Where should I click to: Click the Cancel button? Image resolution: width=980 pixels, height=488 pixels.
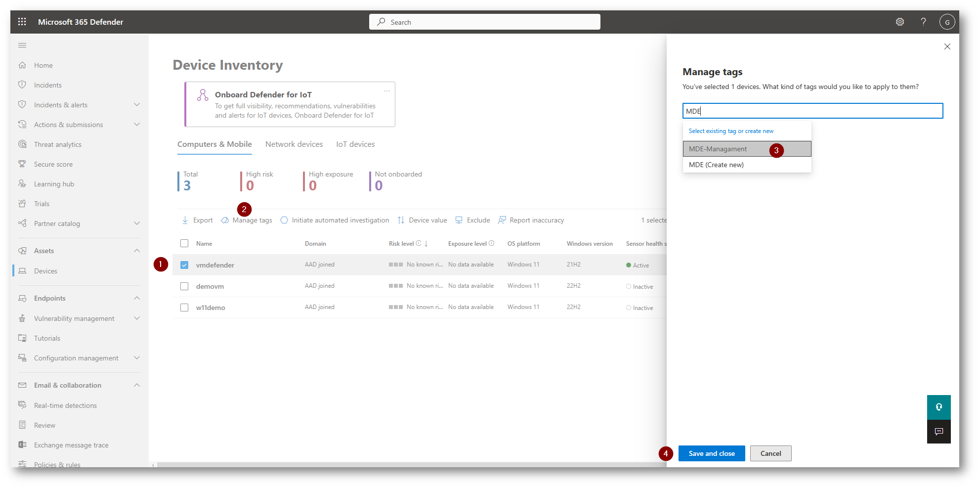(770, 453)
